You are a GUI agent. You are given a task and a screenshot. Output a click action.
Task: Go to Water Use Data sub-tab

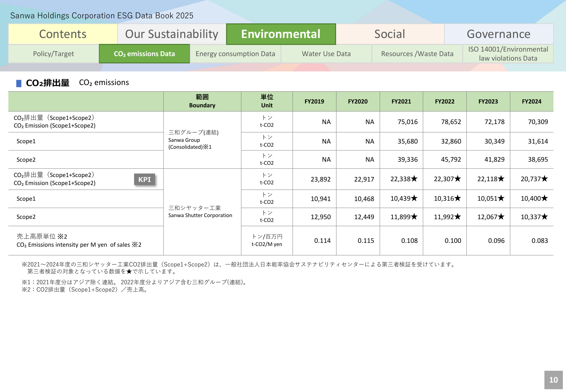coord(326,54)
